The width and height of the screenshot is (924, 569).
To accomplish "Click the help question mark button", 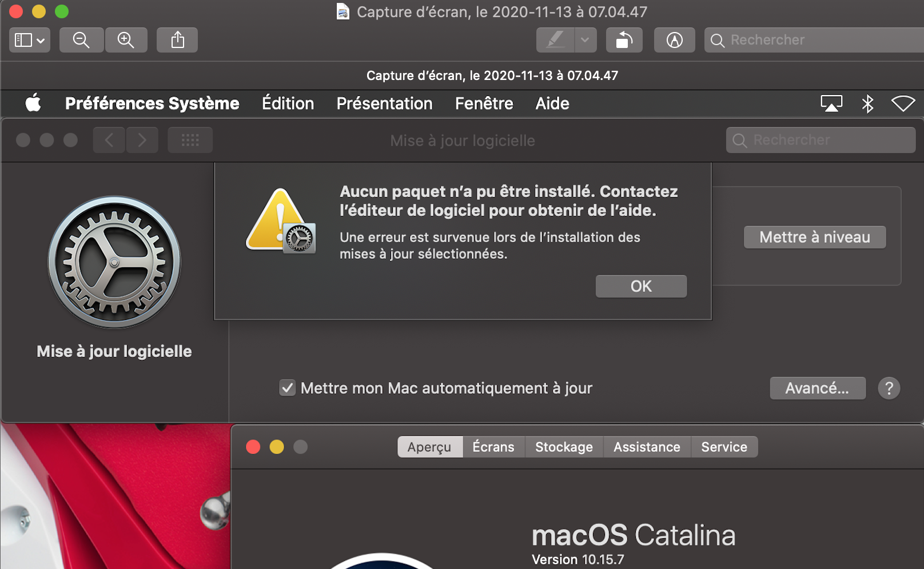I will click(889, 388).
